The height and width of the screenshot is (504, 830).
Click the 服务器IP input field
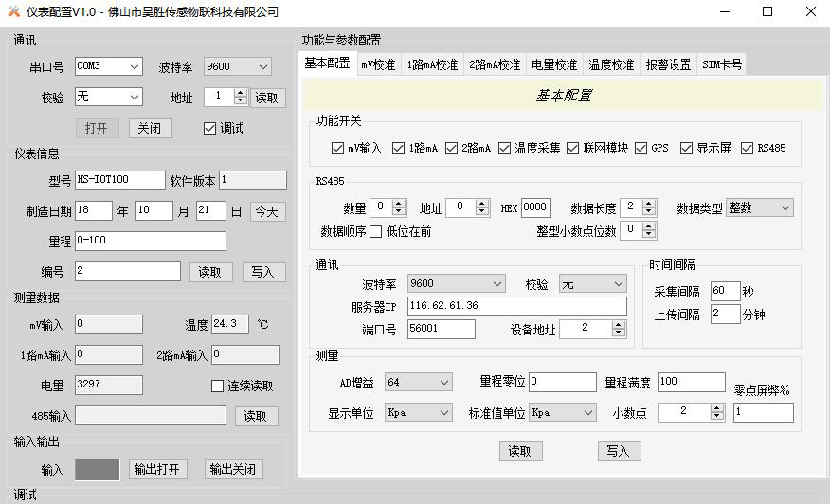pyautogui.click(x=516, y=306)
